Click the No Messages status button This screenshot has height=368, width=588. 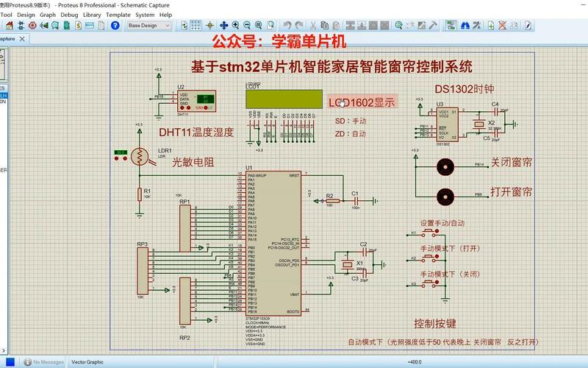[x=43, y=362]
